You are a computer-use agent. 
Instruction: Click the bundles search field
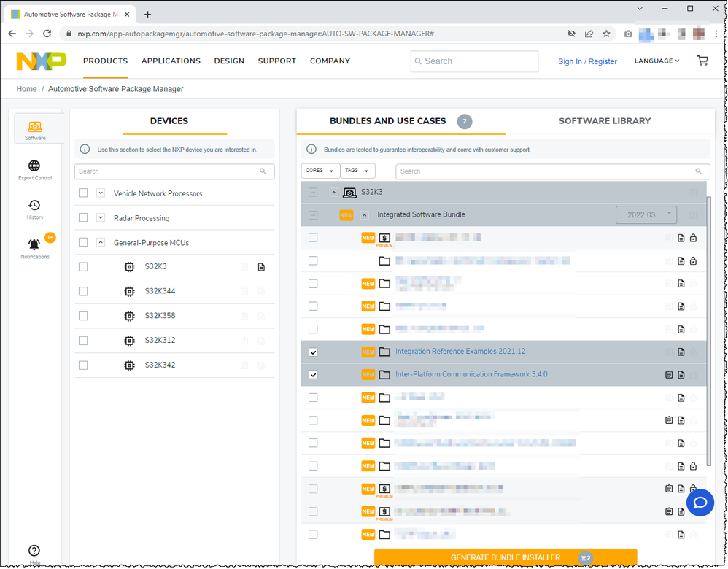click(552, 171)
